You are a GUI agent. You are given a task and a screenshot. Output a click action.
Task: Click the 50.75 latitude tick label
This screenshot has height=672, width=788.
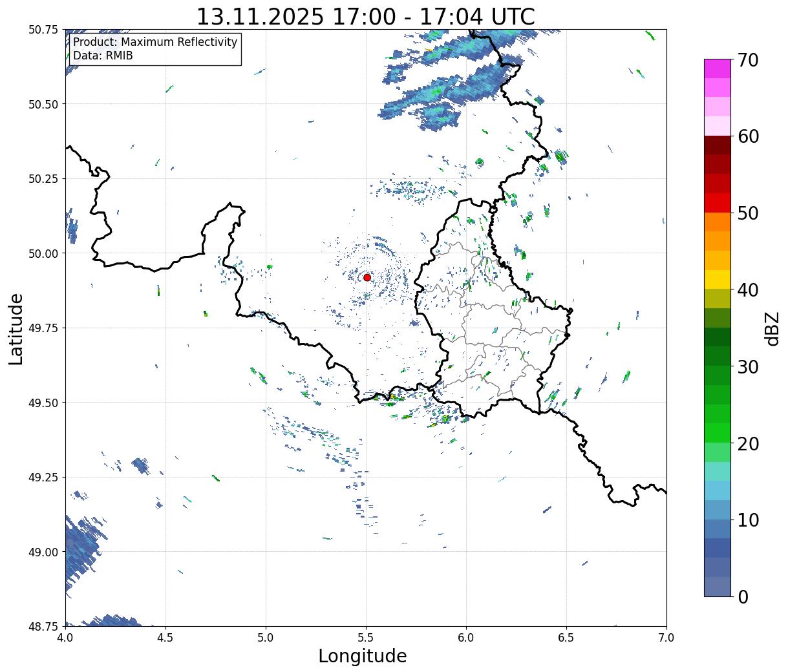[43, 30]
